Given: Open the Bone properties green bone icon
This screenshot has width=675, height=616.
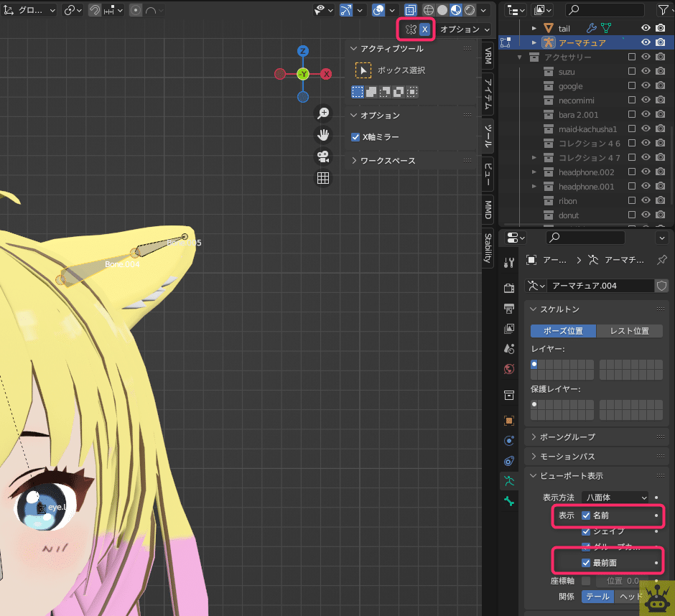Looking at the screenshot, I should [509, 501].
